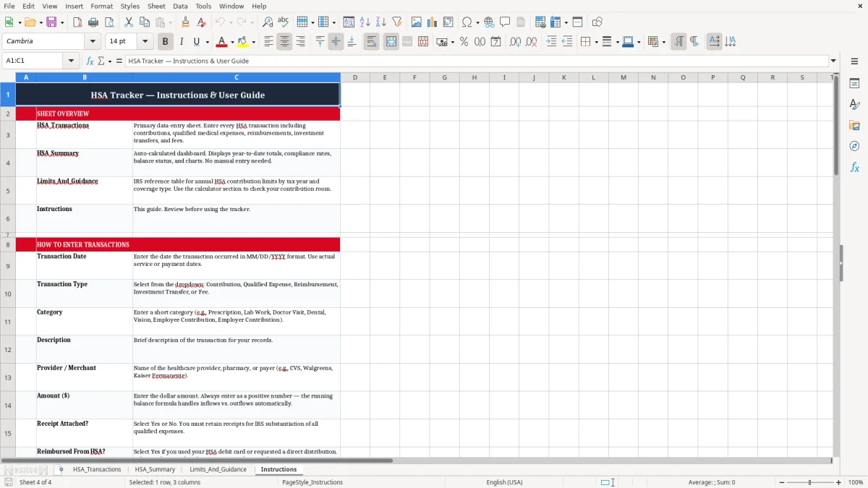Open the Data menu

tap(180, 6)
